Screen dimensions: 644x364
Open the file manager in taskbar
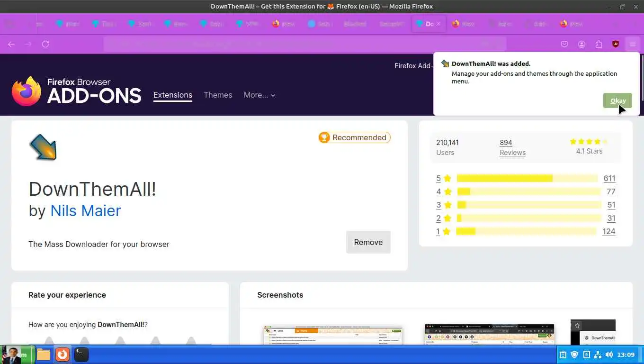pyautogui.click(x=44, y=355)
